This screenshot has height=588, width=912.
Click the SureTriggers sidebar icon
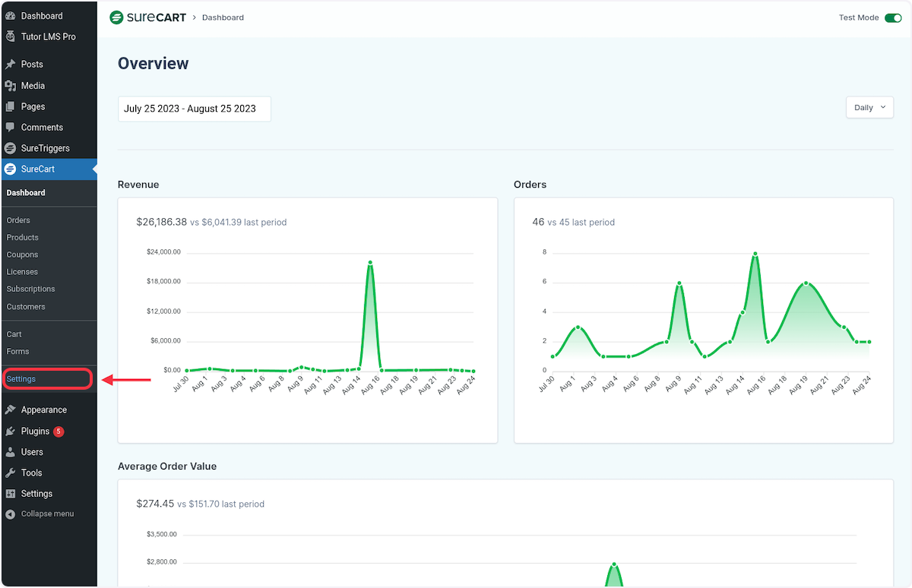(10, 148)
